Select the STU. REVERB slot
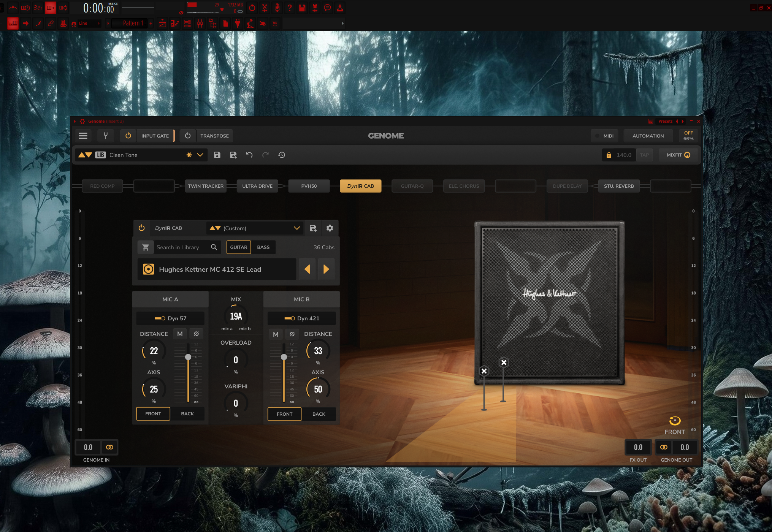772x532 pixels. coord(619,186)
